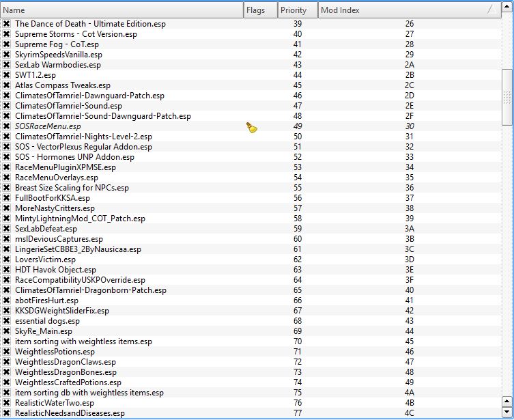Sort plugins by Name column header
The height and width of the screenshot is (420, 514).
[x=122, y=10]
